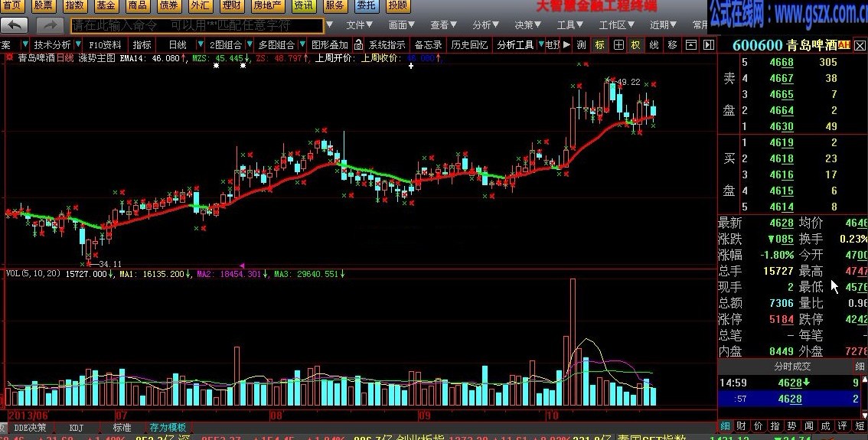
Task: Click the command input field
Action: tap(197, 25)
